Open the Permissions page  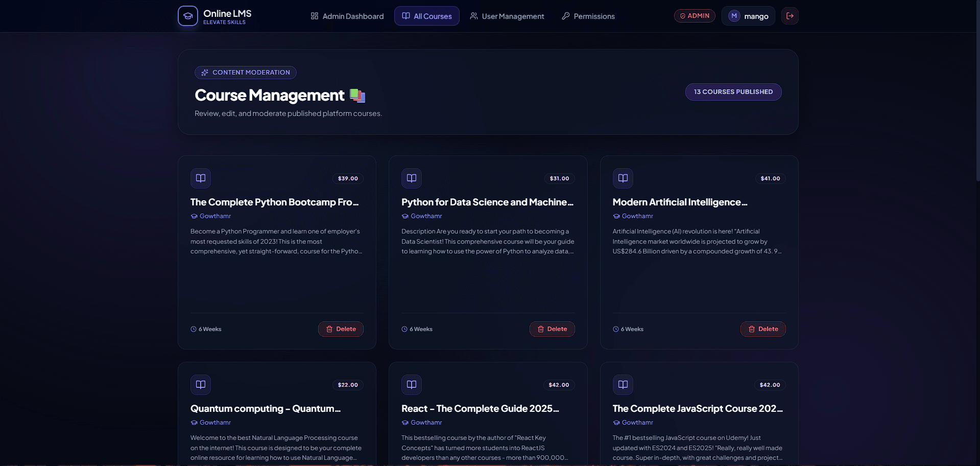pos(588,16)
